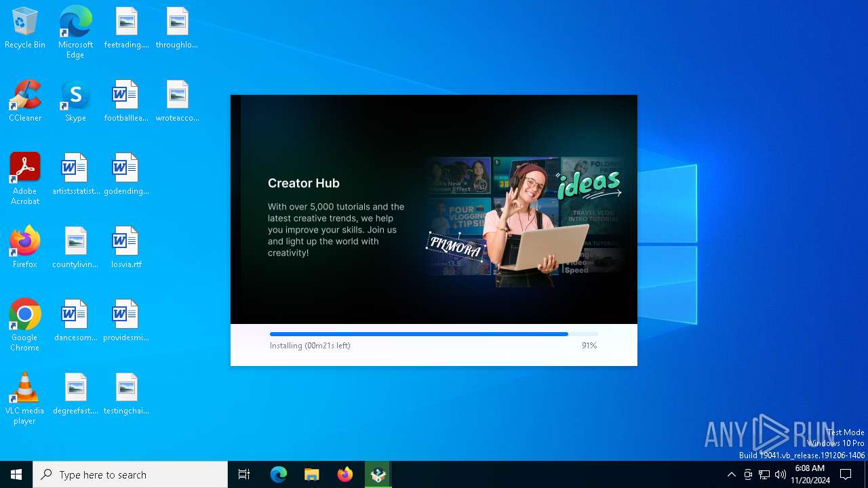Select the footballlea Word document

126,101
